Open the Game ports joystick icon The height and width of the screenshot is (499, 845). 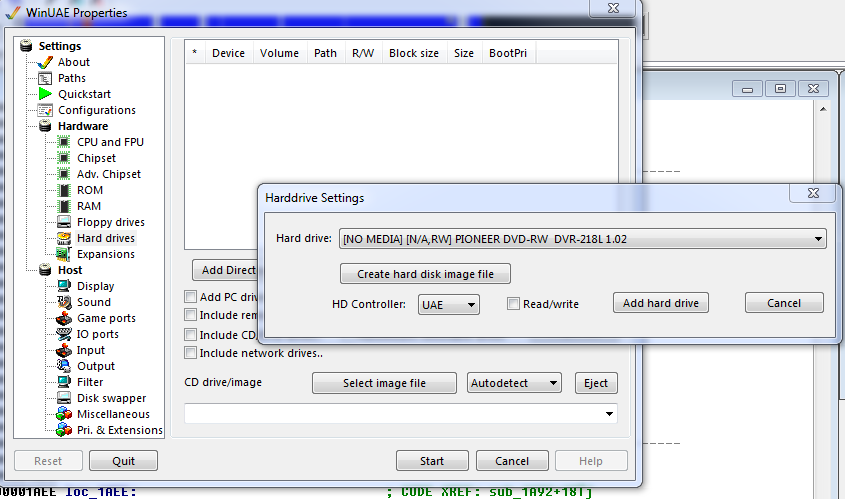pyautogui.click(x=64, y=318)
